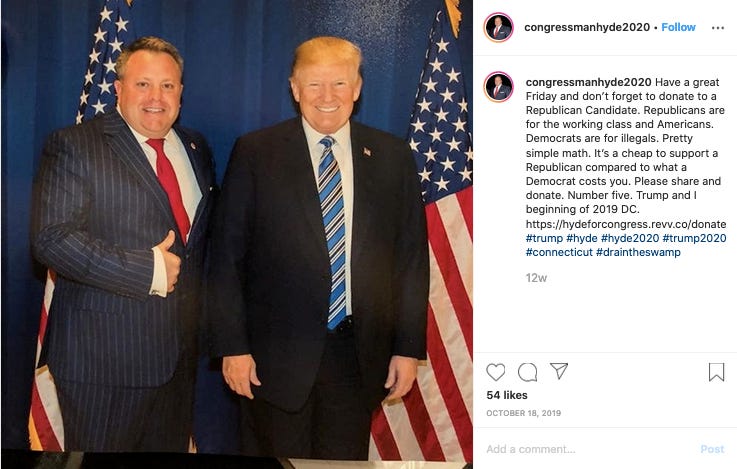Open congressmanhyde2020 username in caption
The height and width of the screenshot is (469, 737).
tap(588, 82)
